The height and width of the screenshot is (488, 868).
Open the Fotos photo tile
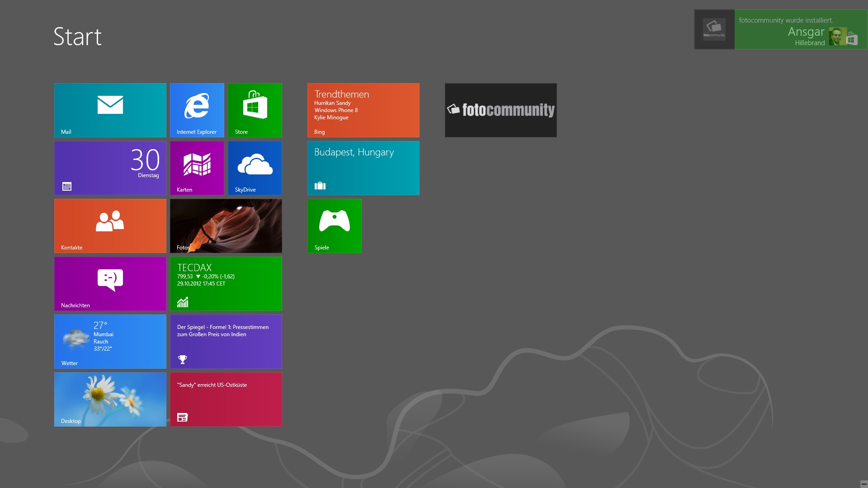[226, 225]
